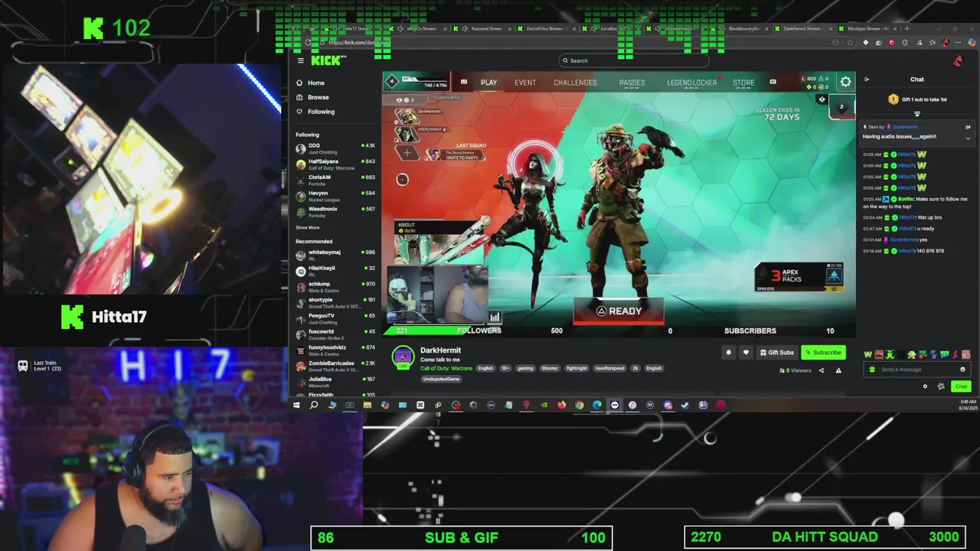Click Call of Duty: Warzone category link
Image resolution: width=980 pixels, height=551 pixels.
pos(446,368)
